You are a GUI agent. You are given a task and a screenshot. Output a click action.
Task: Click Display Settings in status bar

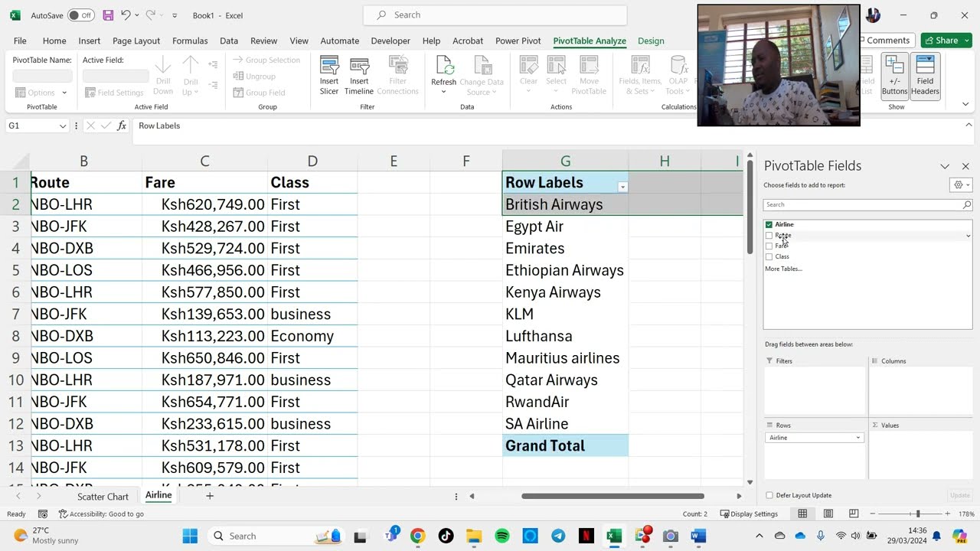[x=749, y=514]
